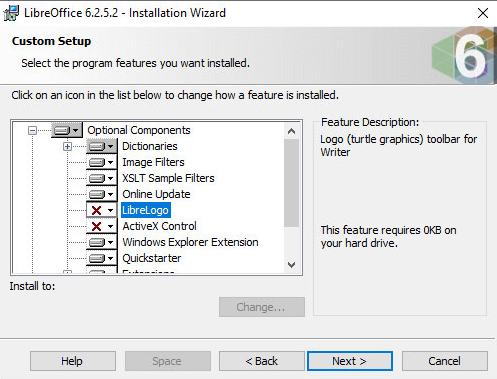Select Windows Explorer Extension in the list

point(190,242)
